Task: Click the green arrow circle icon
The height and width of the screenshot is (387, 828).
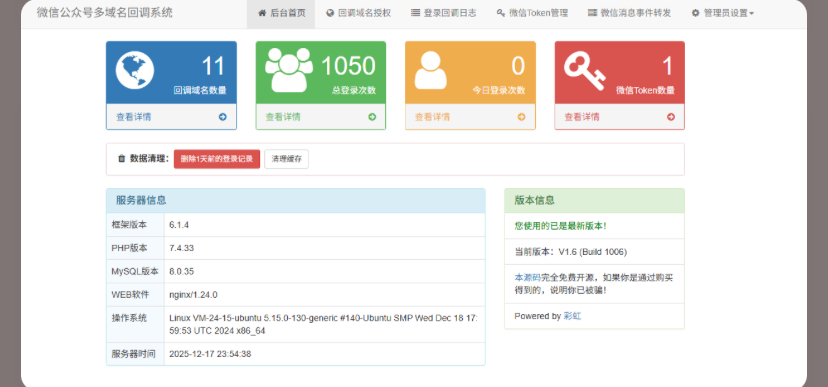Action: (x=372, y=117)
